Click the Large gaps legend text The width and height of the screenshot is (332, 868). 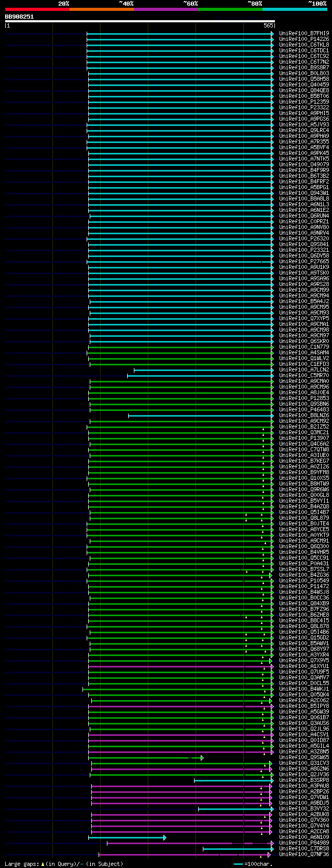pos(64,864)
